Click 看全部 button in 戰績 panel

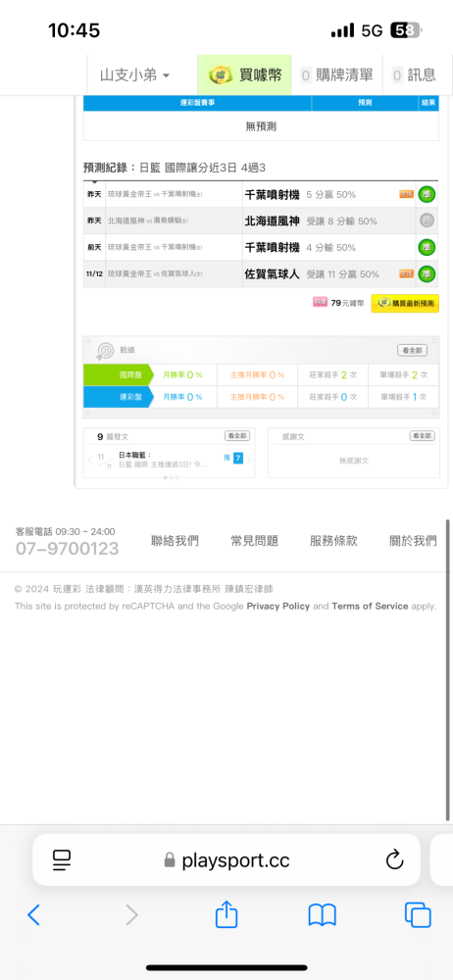tap(413, 351)
